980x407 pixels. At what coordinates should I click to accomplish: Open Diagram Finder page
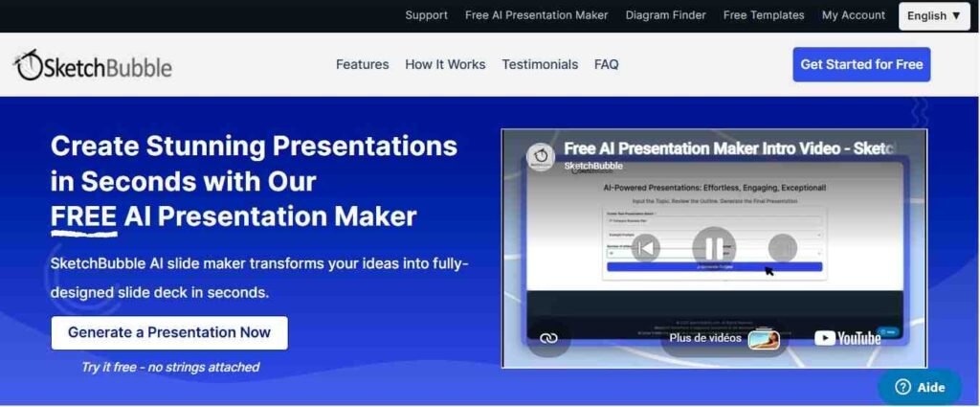point(666,15)
